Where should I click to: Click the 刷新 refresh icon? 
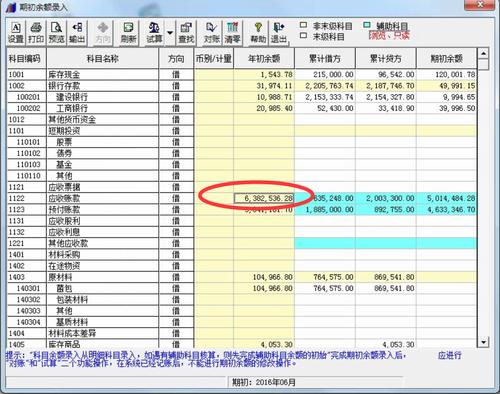click(x=128, y=33)
